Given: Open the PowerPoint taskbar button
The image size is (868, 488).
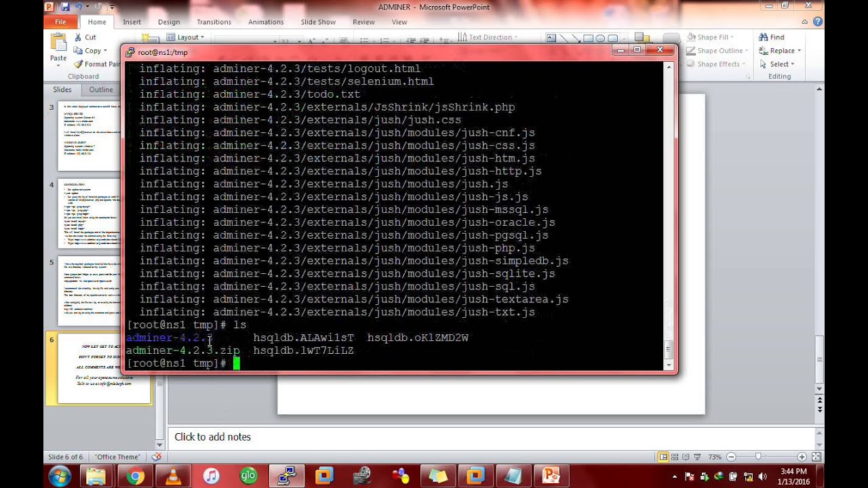Looking at the screenshot, I should (551, 476).
